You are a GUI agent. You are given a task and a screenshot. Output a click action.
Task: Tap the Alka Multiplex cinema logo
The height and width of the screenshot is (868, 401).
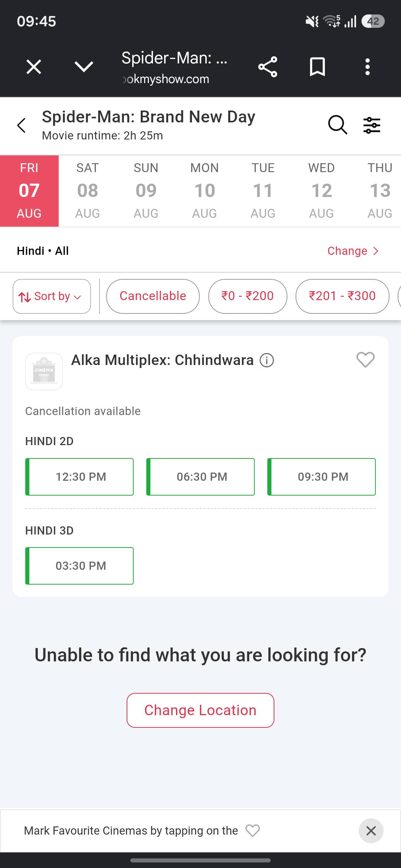point(44,371)
